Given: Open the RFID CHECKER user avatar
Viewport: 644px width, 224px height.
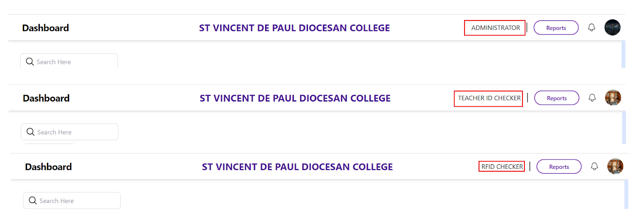Looking at the screenshot, I should coord(615,166).
